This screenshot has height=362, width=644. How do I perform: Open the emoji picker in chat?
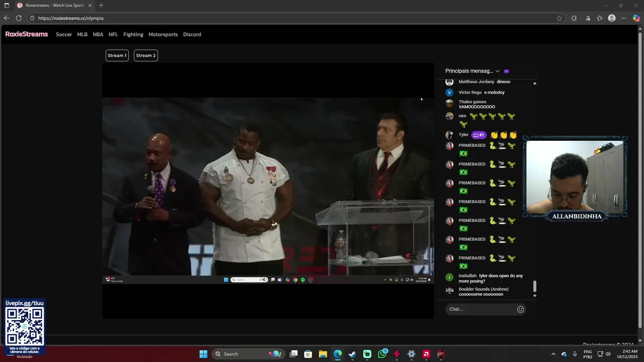[x=521, y=309]
